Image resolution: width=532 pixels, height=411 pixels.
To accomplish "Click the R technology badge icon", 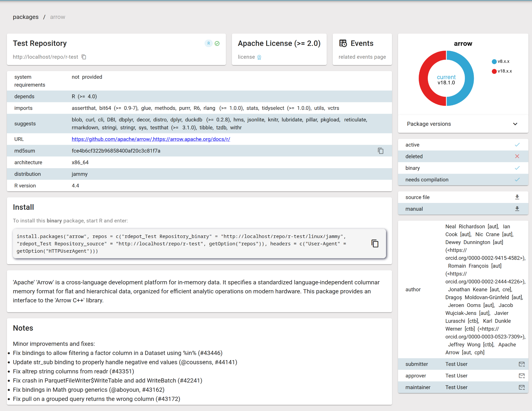I will 209,43.
